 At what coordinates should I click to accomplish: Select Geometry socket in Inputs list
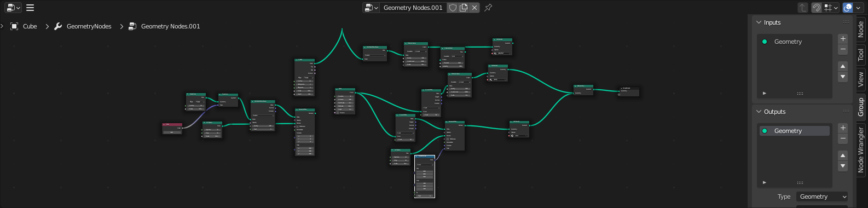pos(795,42)
